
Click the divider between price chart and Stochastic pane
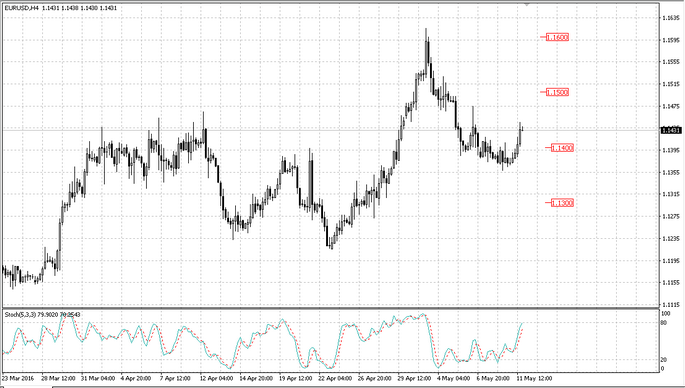(331, 308)
